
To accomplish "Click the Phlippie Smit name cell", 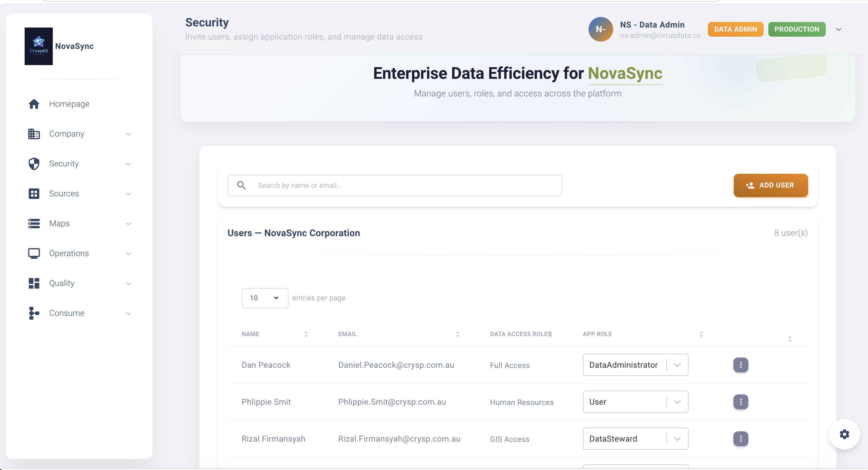I will point(266,402).
